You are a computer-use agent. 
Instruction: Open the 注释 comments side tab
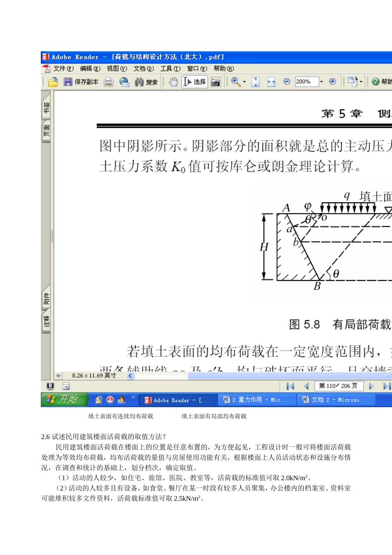(x=46, y=322)
